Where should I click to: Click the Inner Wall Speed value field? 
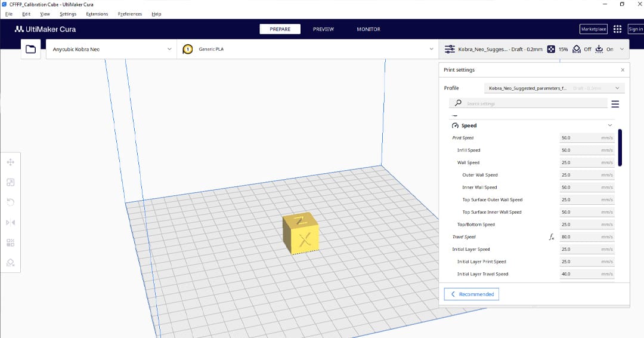(587, 188)
